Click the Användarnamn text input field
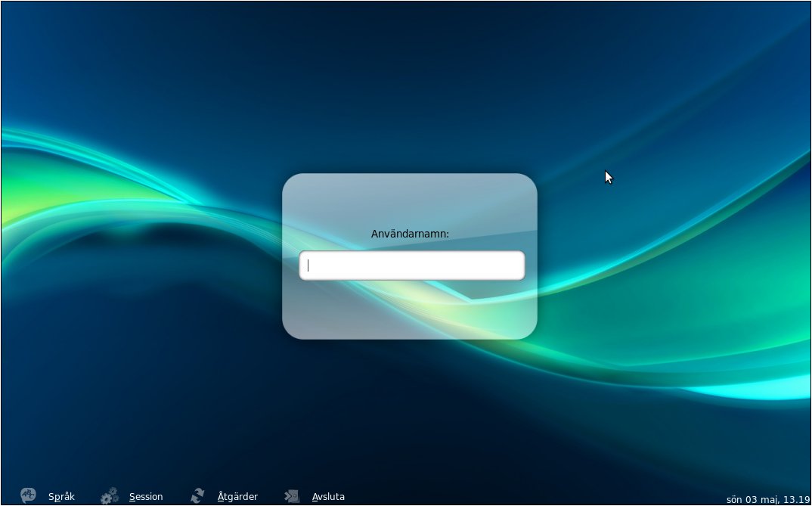812x506 pixels. [x=412, y=265]
